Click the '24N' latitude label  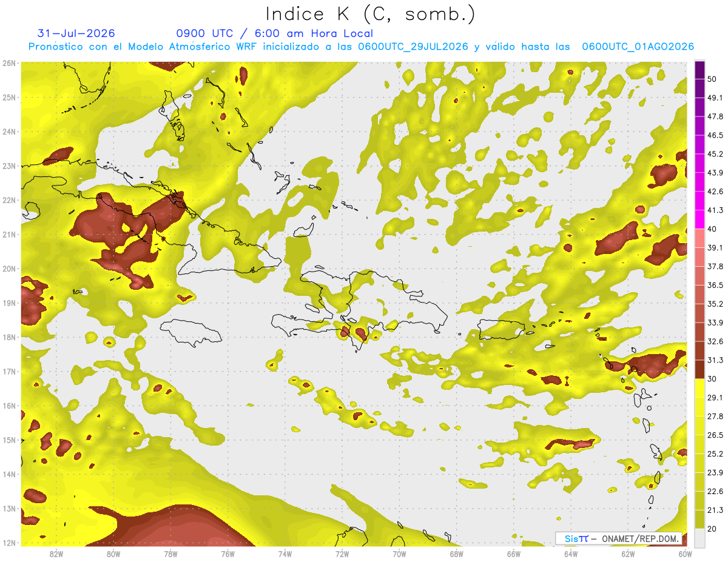tap(10, 132)
